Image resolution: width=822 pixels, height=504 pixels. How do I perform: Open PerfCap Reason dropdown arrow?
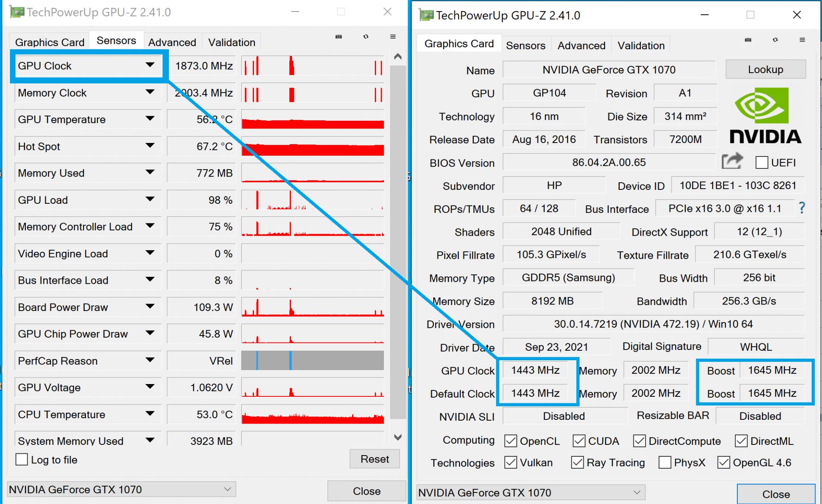pos(150,360)
